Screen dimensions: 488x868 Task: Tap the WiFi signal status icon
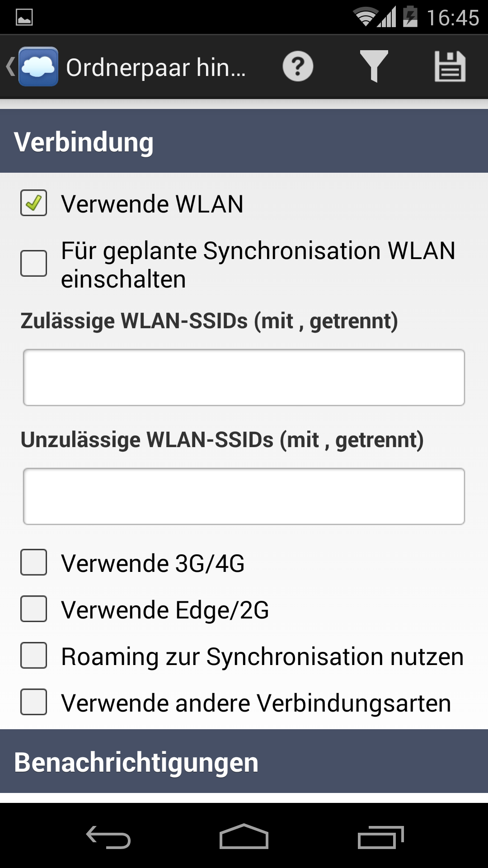pos(365,17)
